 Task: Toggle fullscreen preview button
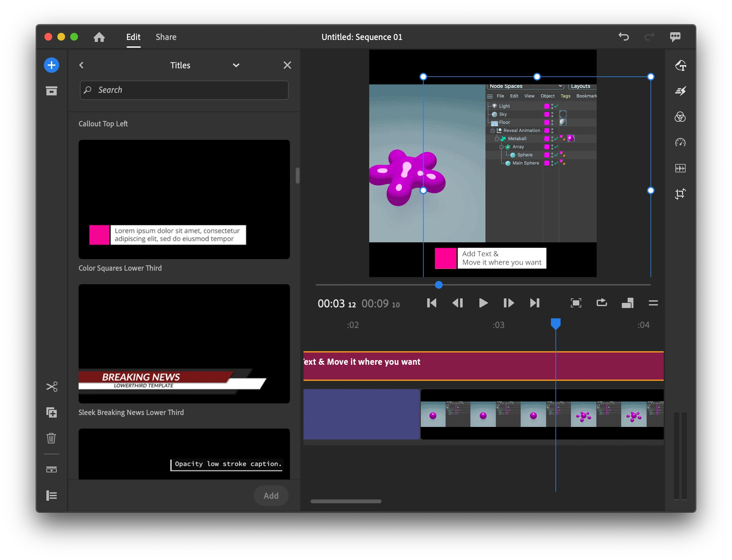pyautogui.click(x=576, y=303)
